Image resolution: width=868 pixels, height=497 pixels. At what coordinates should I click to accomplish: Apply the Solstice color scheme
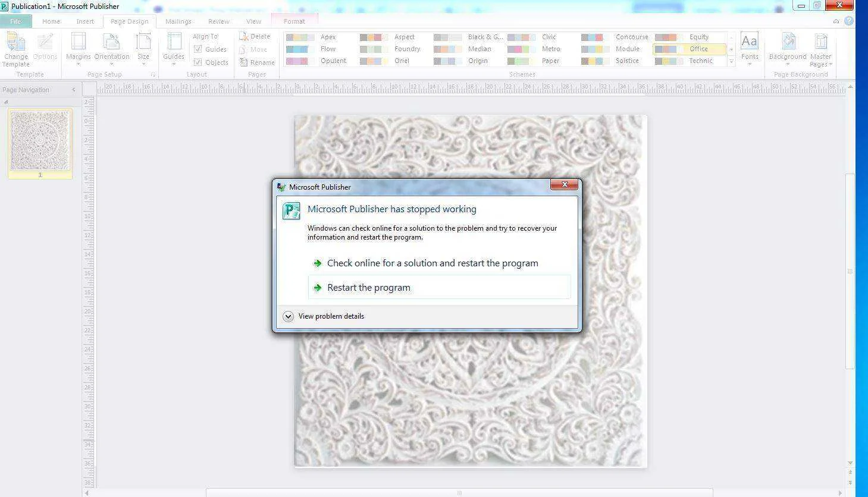click(x=615, y=61)
